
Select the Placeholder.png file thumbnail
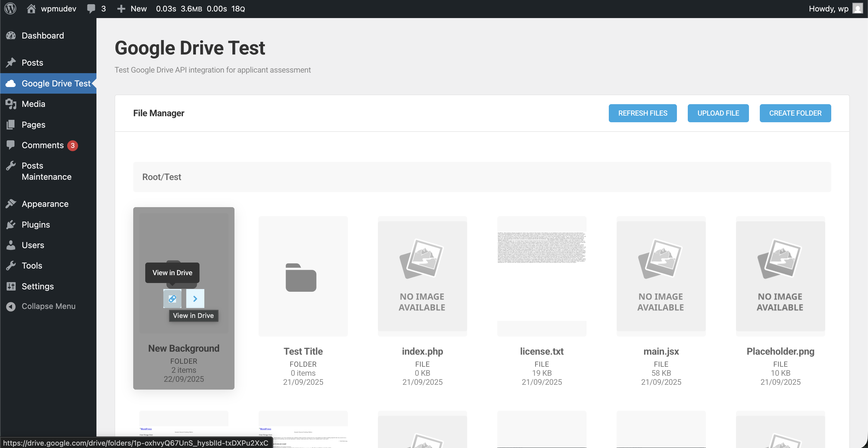[x=780, y=276]
